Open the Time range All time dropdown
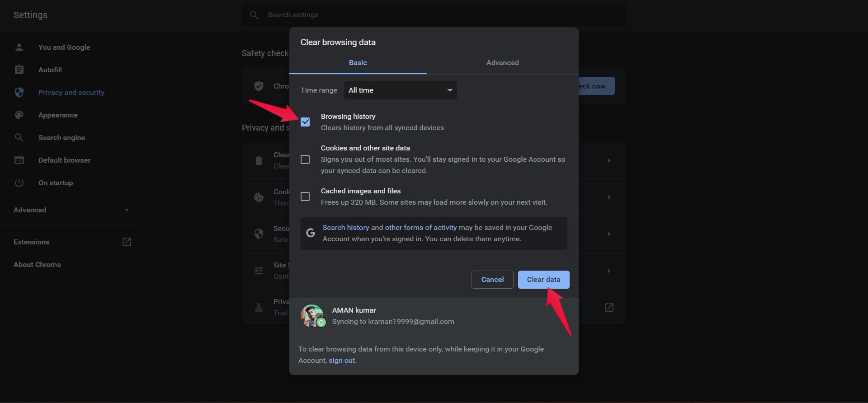 (x=401, y=90)
